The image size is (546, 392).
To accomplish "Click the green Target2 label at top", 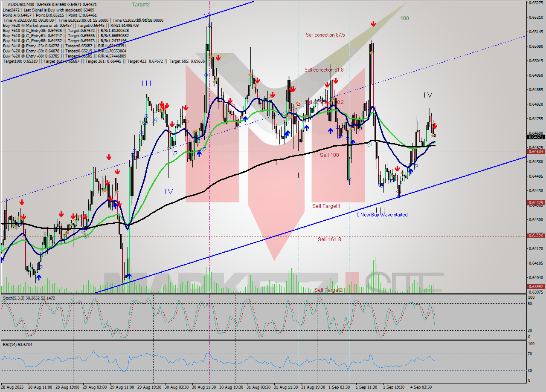I will [x=141, y=5].
